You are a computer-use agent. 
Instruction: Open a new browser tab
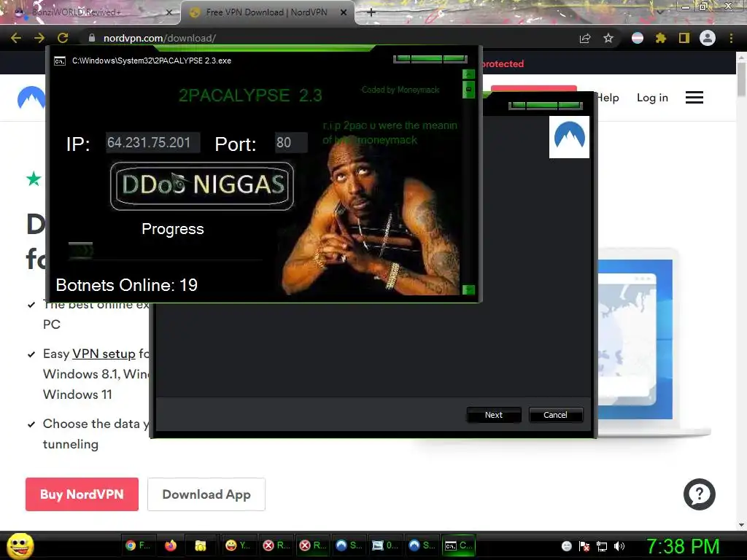pos(371,12)
